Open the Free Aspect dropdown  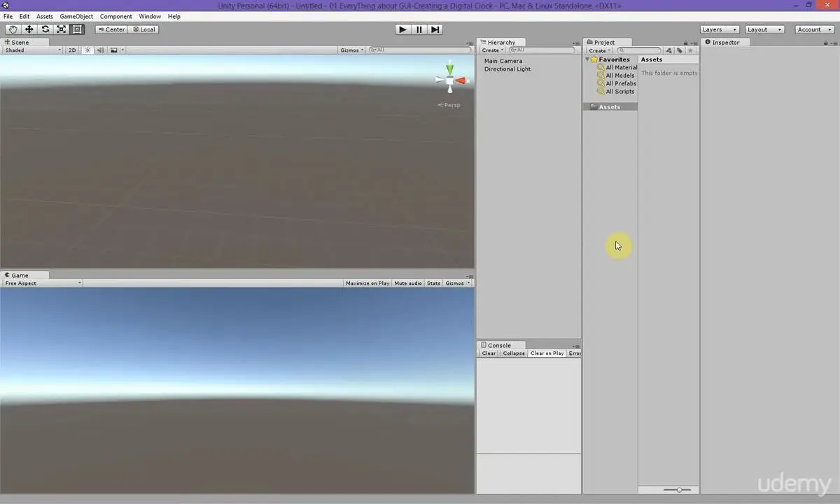coord(42,283)
